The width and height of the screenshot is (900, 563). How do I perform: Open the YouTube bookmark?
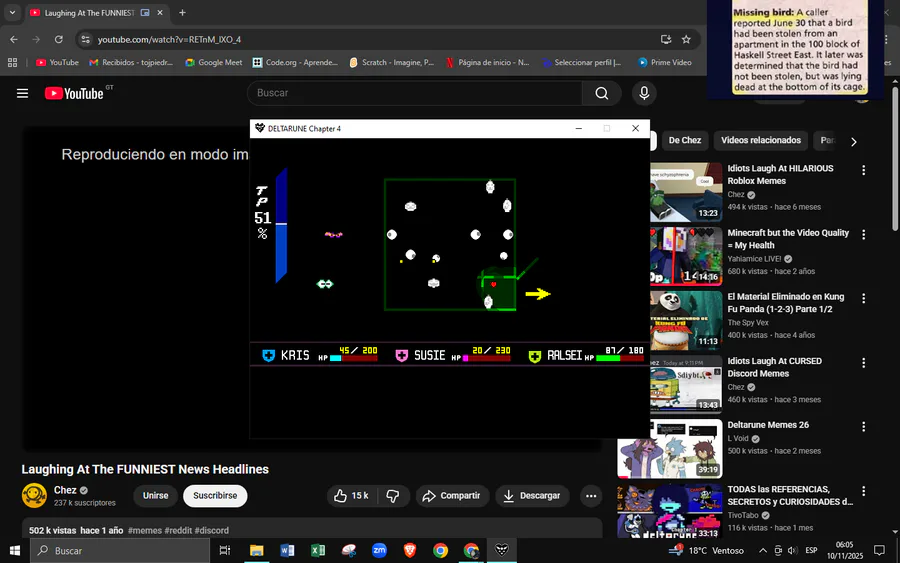point(57,63)
